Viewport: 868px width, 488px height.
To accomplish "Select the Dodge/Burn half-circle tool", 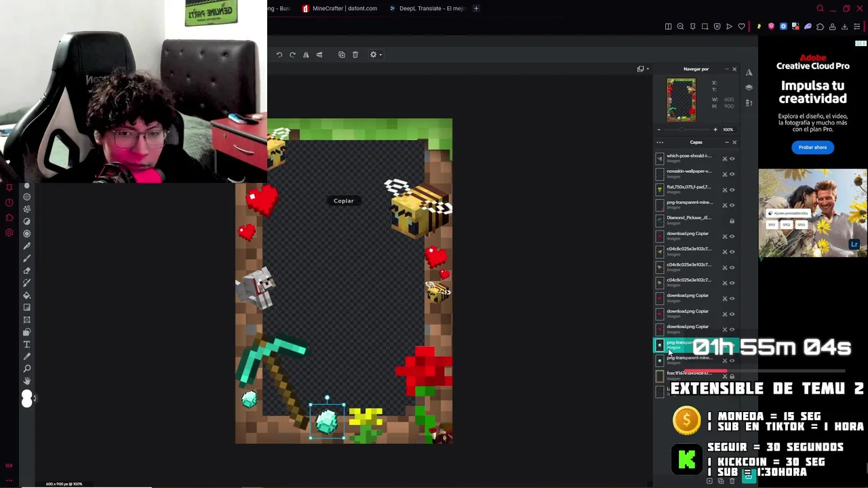I will [27, 222].
